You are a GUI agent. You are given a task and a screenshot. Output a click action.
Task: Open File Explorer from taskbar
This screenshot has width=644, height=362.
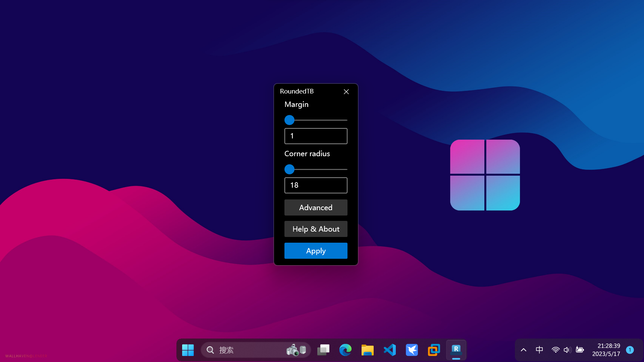[x=367, y=350]
